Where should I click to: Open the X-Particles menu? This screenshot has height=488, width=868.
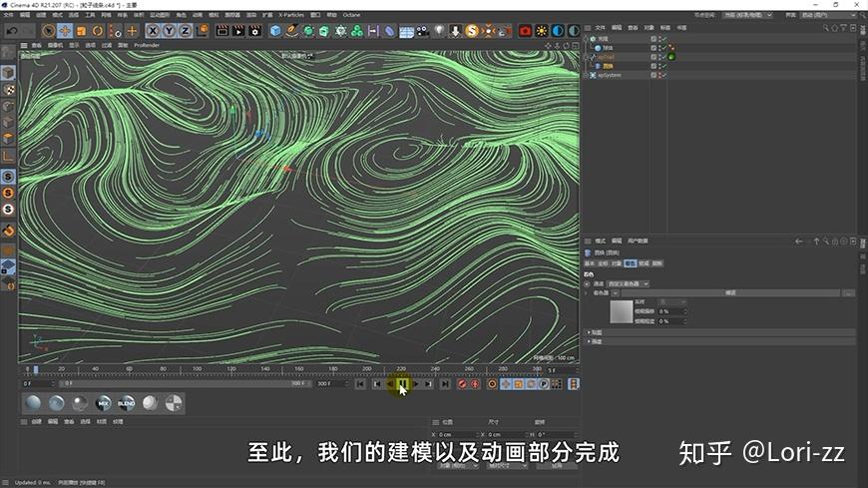pyautogui.click(x=291, y=15)
